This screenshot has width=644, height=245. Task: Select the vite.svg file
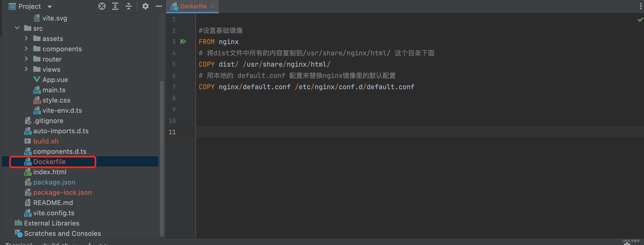(x=55, y=18)
